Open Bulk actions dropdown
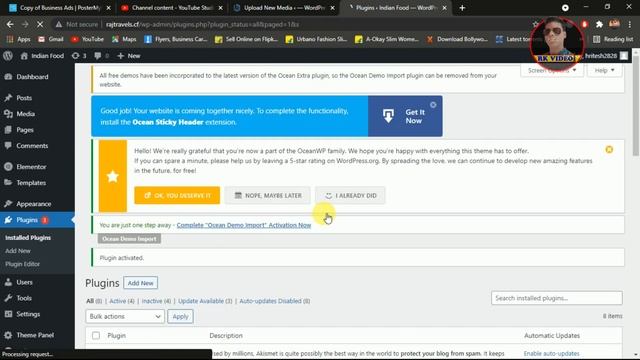Screen dimensions: 640x360 (x=125, y=316)
